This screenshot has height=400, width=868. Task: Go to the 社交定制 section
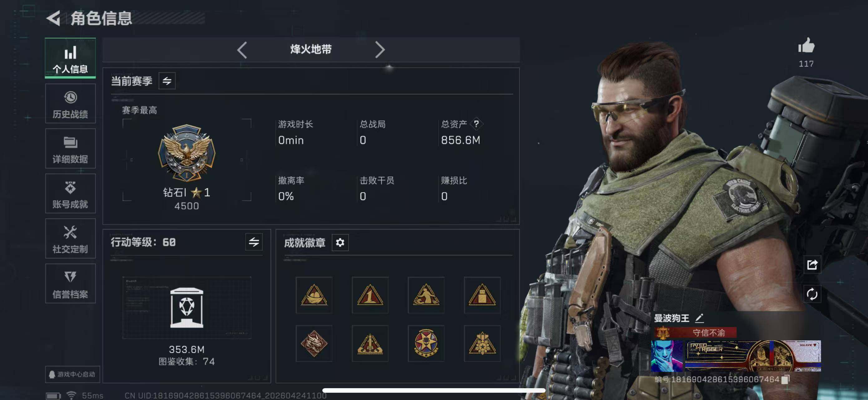(71, 238)
